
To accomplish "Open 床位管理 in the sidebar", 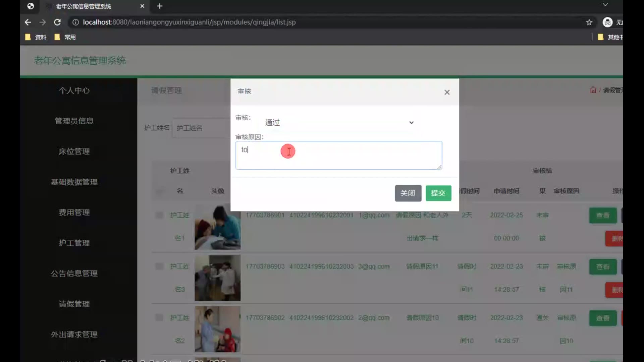I will (74, 152).
